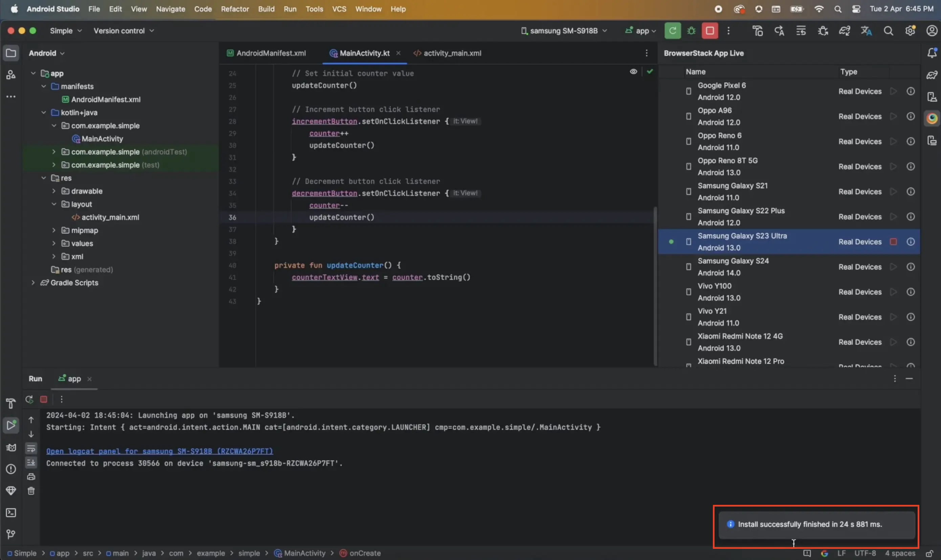Click the Debug app bug icon

[691, 30]
